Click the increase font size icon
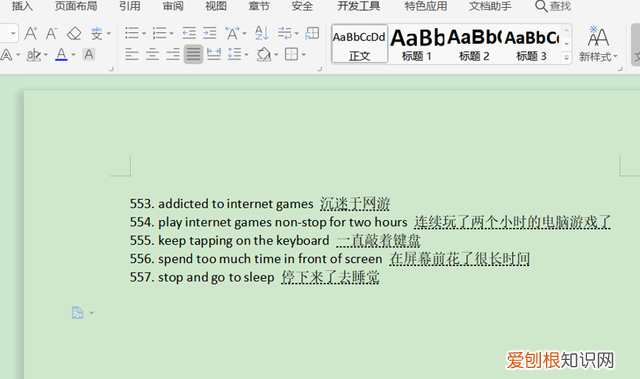The height and width of the screenshot is (379, 640). (x=31, y=33)
